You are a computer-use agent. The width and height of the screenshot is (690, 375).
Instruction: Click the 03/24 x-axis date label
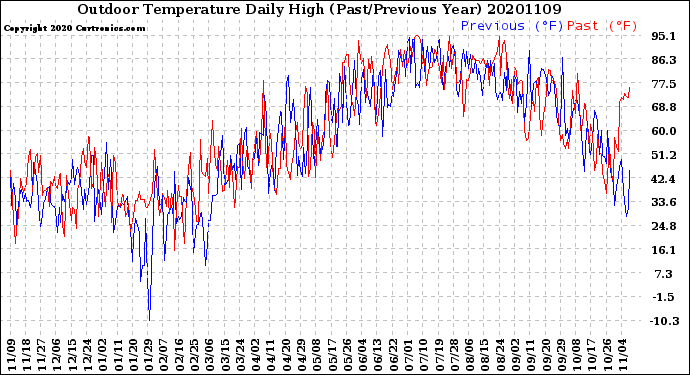coord(239,355)
